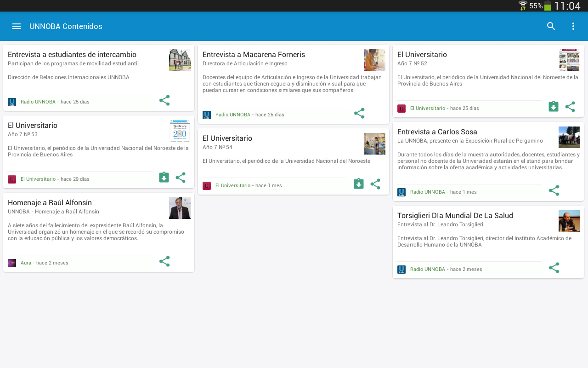Open the more options overflow menu
The height and width of the screenshot is (368, 588).
click(x=573, y=26)
